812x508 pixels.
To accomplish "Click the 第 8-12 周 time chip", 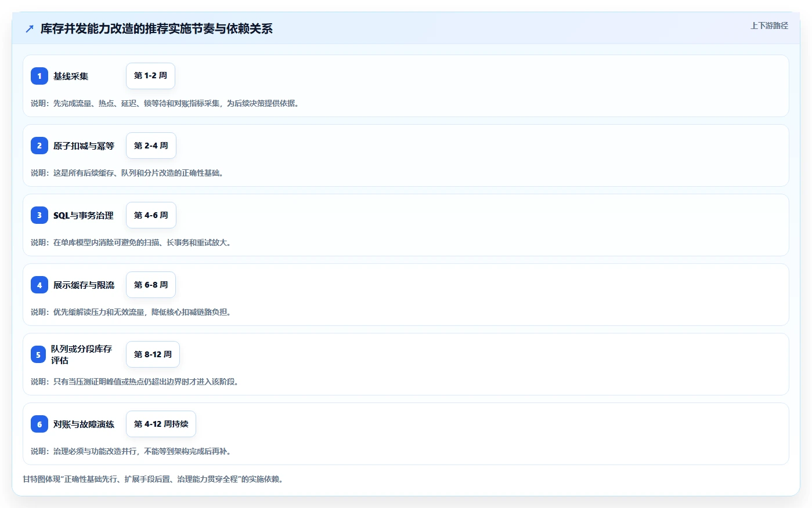I will (x=153, y=354).
